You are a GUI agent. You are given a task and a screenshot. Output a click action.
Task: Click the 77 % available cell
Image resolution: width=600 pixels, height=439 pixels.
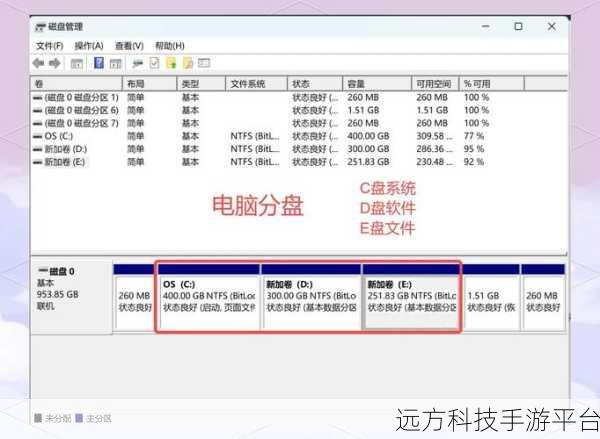[x=474, y=136]
